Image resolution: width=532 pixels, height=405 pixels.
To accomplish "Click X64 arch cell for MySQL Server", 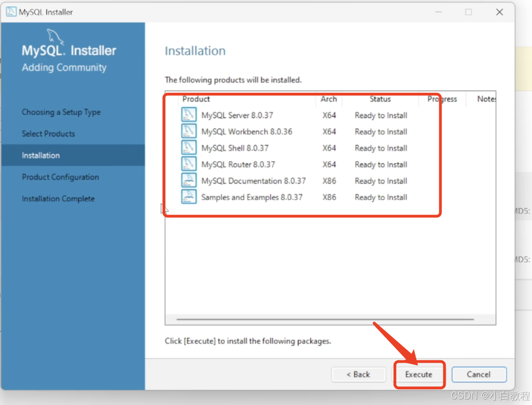I will (329, 116).
